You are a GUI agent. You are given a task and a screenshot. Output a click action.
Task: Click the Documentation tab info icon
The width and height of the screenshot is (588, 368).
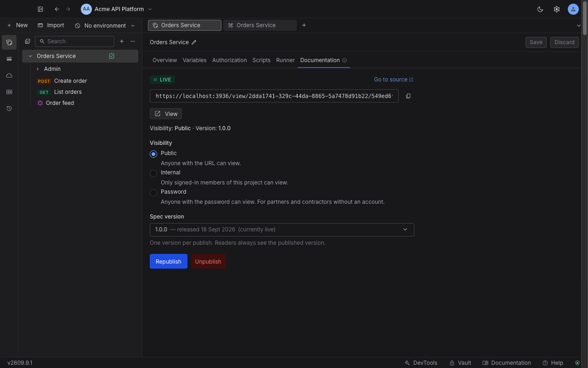345,60
